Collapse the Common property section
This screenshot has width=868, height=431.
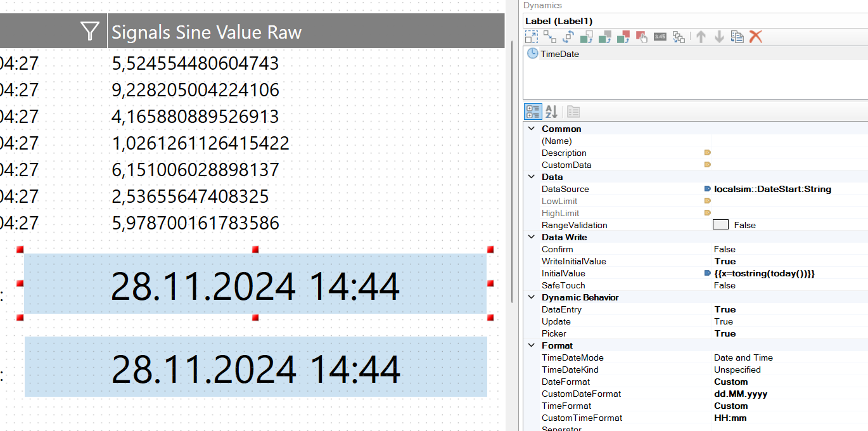(x=530, y=129)
